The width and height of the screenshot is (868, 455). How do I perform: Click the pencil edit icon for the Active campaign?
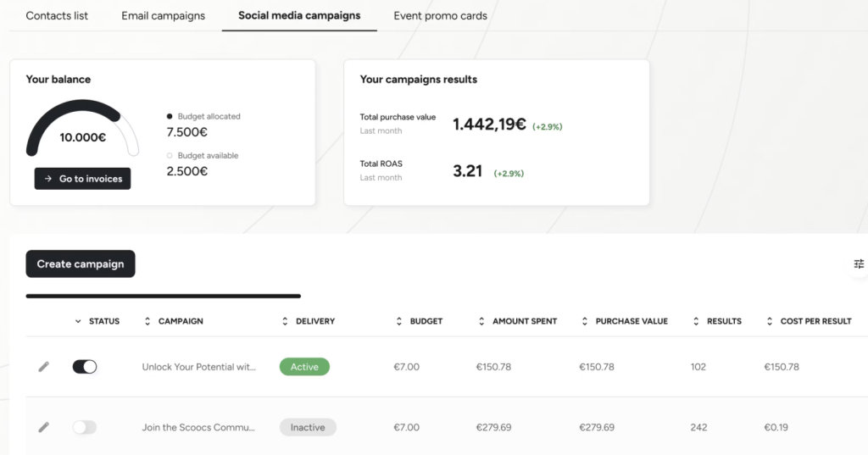pyautogui.click(x=44, y=367)
